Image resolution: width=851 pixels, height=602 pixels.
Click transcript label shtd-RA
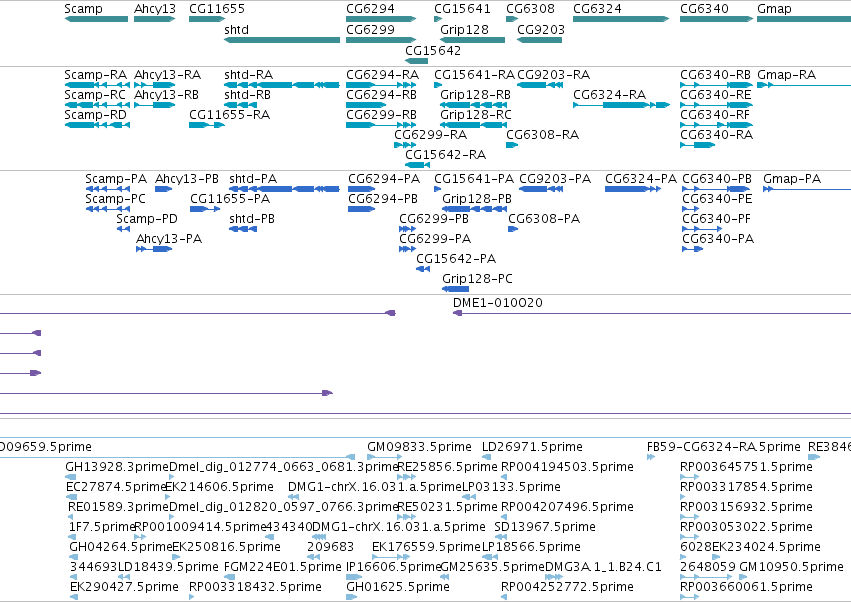click(x=248, y=75)
